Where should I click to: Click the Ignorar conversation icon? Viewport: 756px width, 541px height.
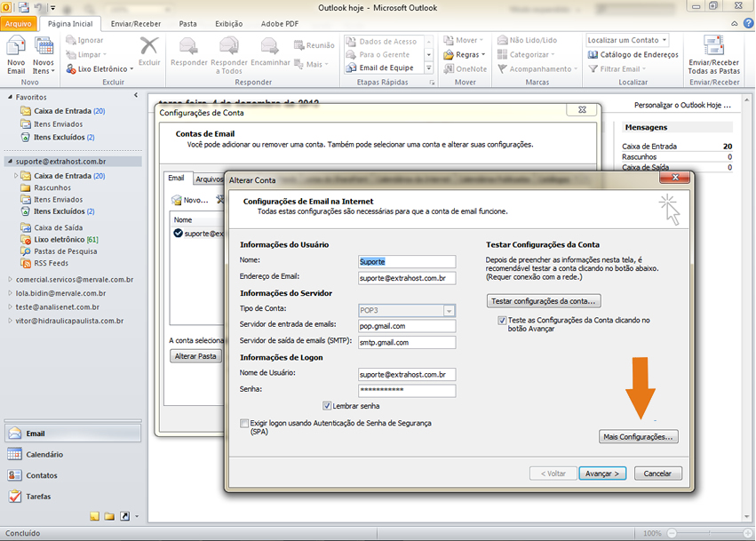pos(71,40)
